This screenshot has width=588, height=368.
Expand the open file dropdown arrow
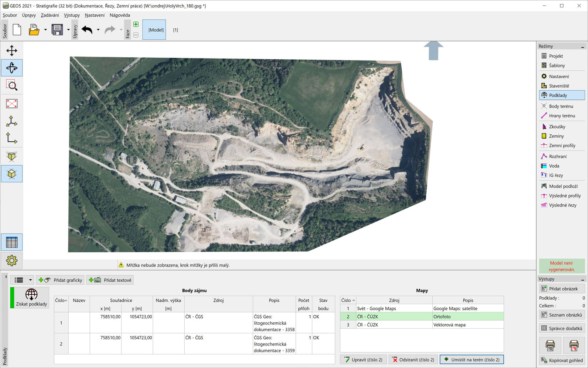[x=45, y=30]
